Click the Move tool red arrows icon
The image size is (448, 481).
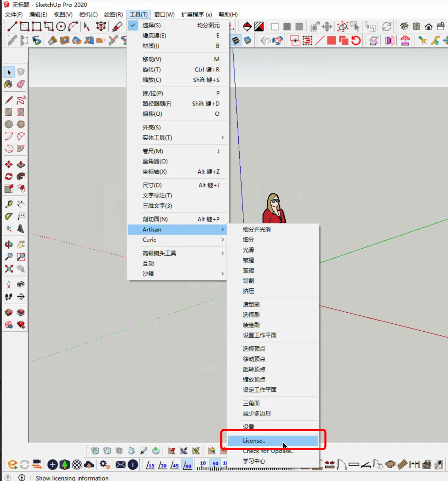(9, 164)
